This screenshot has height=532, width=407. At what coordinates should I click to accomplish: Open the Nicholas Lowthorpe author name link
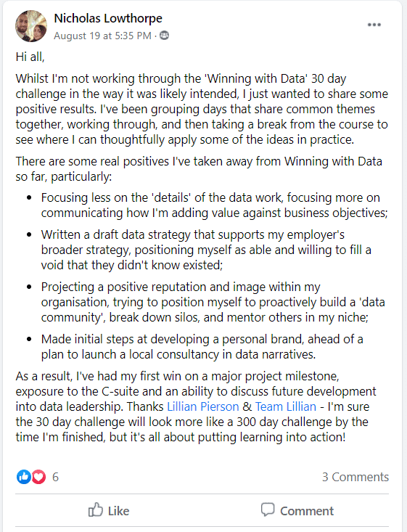pos(108,18)
